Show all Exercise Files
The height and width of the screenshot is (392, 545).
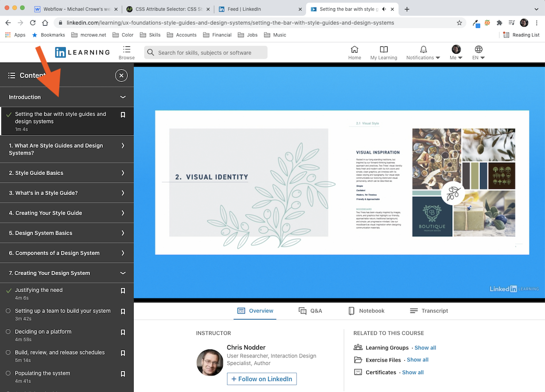[x=418, y=360]
